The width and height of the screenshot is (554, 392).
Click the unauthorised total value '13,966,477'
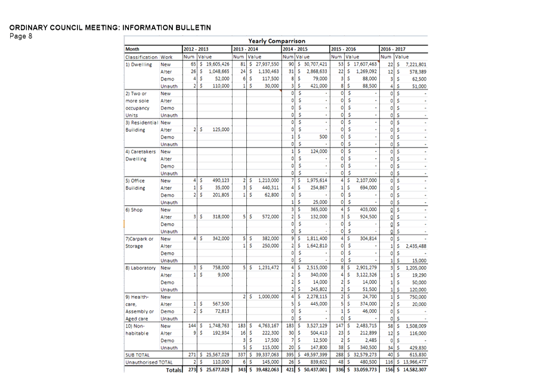415,362
